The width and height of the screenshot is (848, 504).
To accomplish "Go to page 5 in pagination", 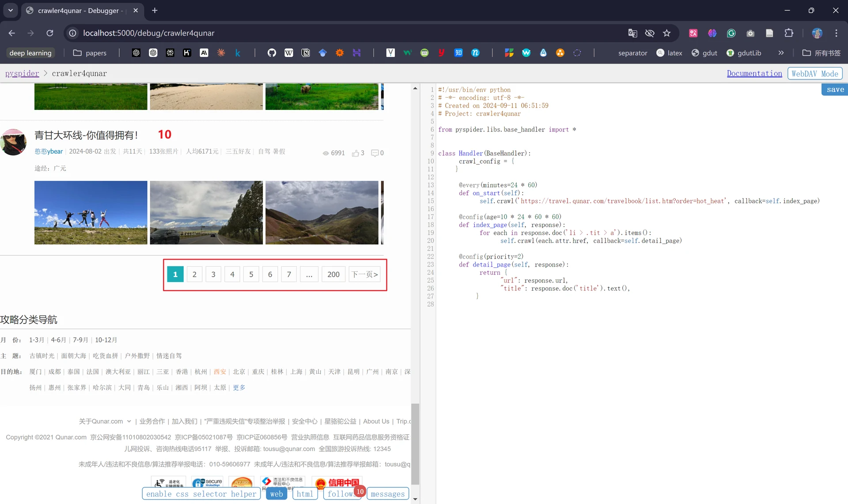I will click(x=251, y=275).
